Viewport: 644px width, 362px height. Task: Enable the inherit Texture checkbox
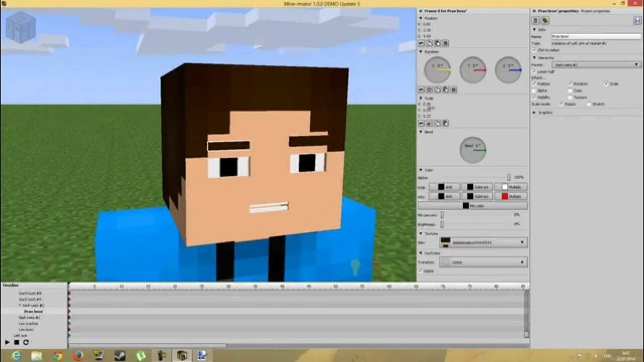click(570, 97)
